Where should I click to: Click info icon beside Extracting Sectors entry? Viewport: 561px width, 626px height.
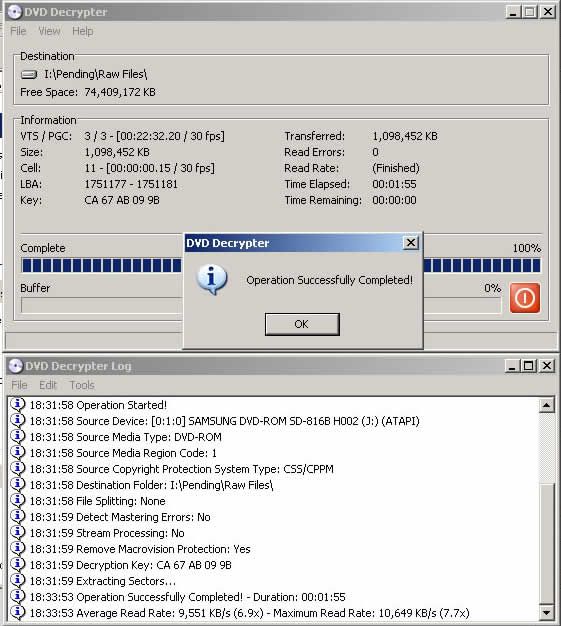click(x=17, y=580)
